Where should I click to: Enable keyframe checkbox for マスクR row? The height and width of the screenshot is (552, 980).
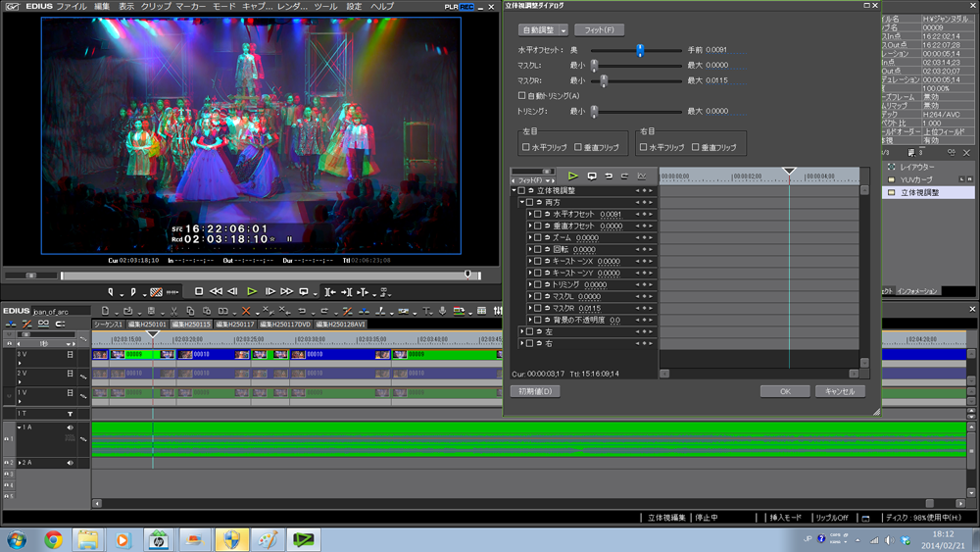point(537,308)
